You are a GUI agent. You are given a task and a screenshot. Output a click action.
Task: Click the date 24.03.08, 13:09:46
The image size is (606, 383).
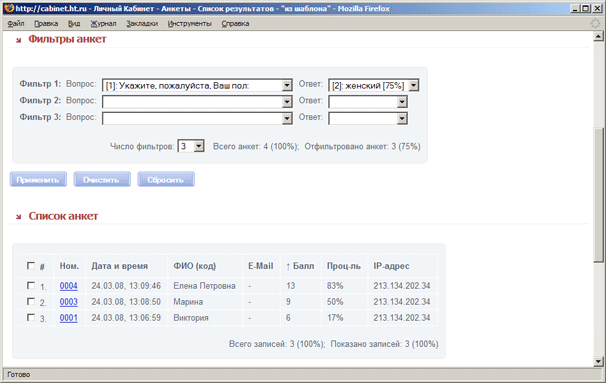pyautogui.click(x=126, y=286)
